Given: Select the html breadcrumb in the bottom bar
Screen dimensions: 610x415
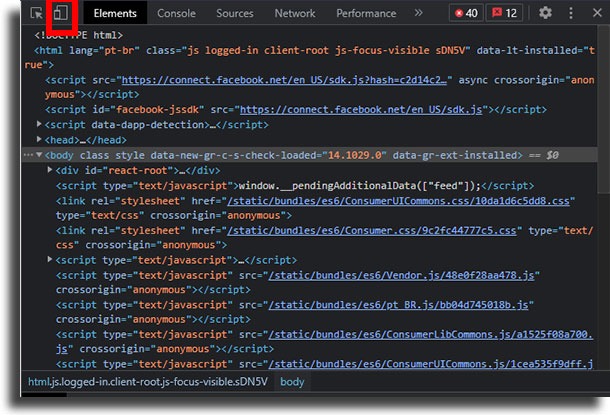Looking at the screenshot, I should tap(148, 382).
